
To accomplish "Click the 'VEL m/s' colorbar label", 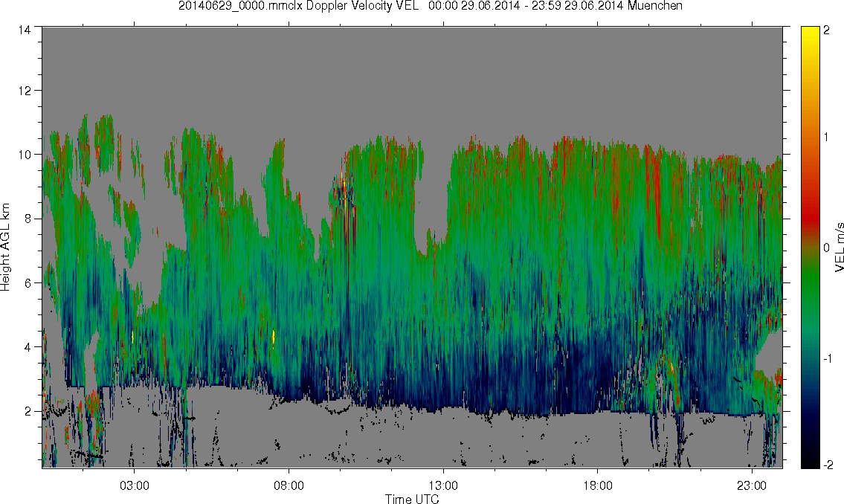I will (839, 248).
